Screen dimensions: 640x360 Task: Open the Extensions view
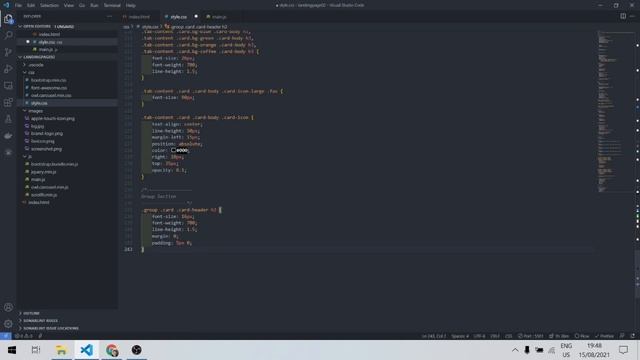point(8,102)
